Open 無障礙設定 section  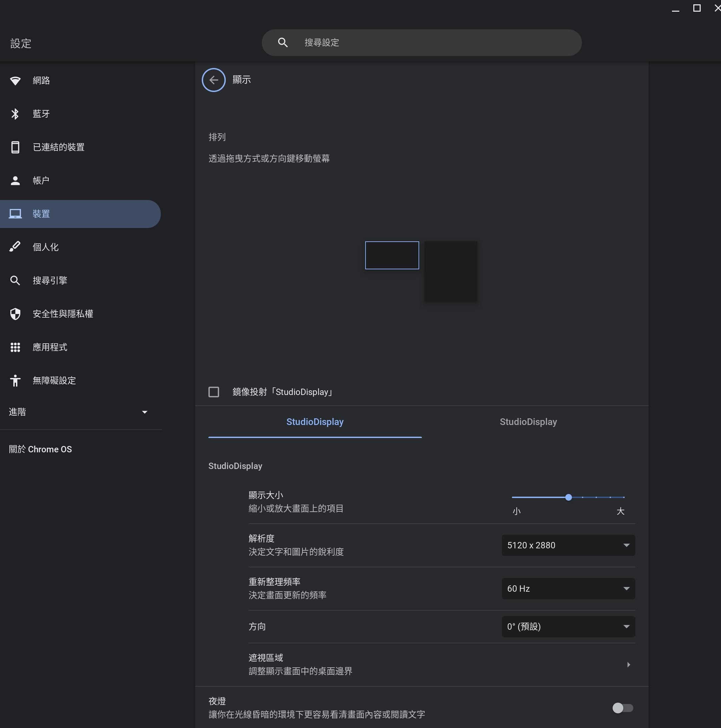pyautogui.click(x=81, y=381)
